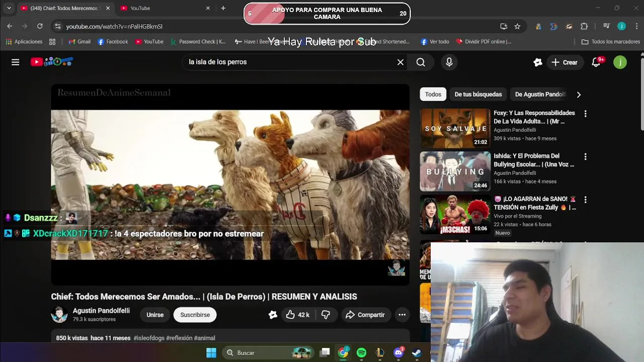Clear the search box text
This screenshot has width=644, height=362.
pos(400,62)
